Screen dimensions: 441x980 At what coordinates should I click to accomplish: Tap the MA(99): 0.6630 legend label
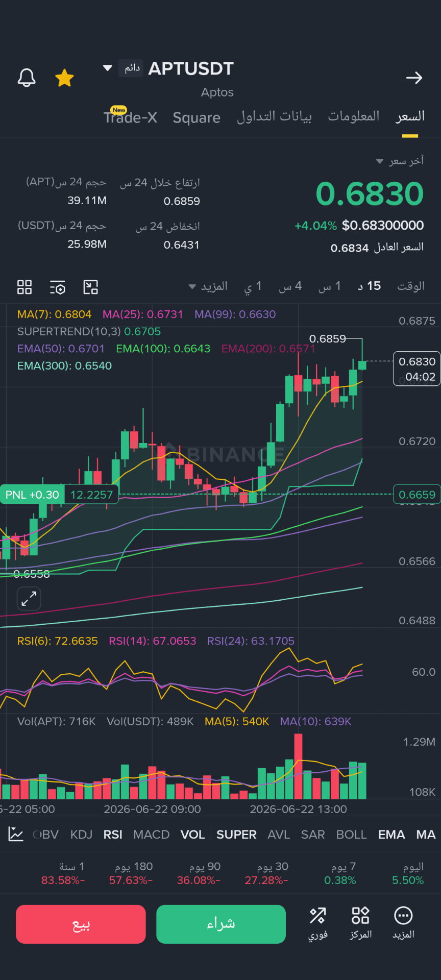235,314
